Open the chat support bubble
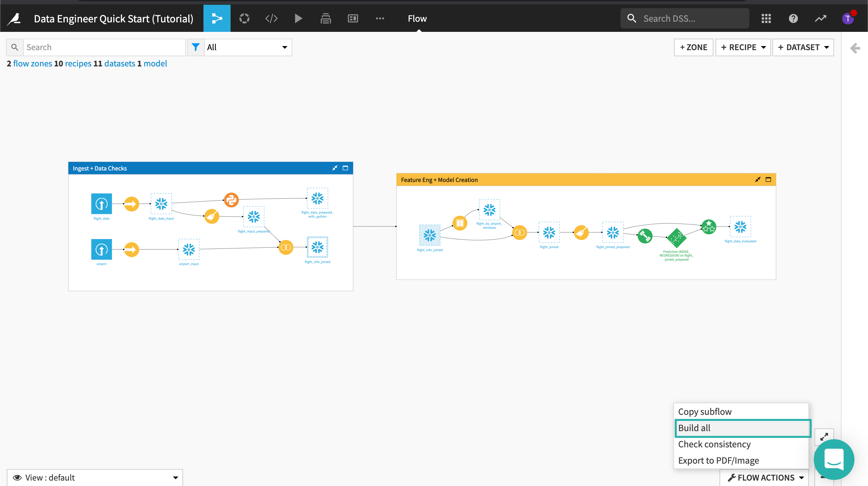 point(834,459)
